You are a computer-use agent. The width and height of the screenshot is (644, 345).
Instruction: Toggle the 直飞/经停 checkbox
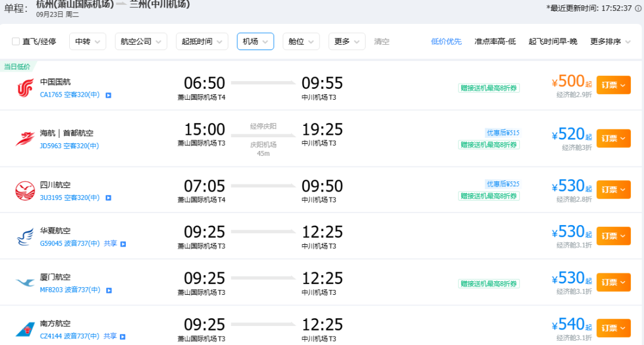pos(16,42)
